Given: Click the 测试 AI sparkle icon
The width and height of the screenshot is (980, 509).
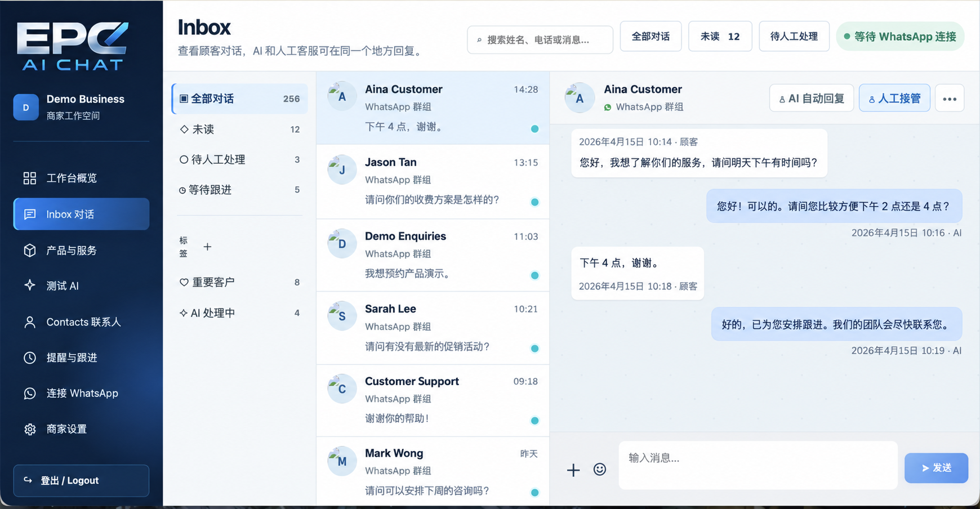Looking at the screenshot, I should click(30, 285).
